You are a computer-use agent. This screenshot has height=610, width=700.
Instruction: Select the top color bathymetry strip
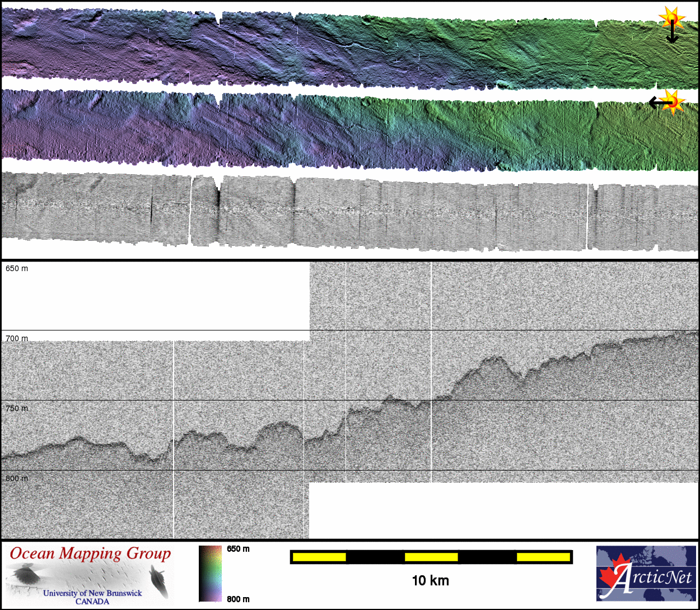click(x=349, y=48)
